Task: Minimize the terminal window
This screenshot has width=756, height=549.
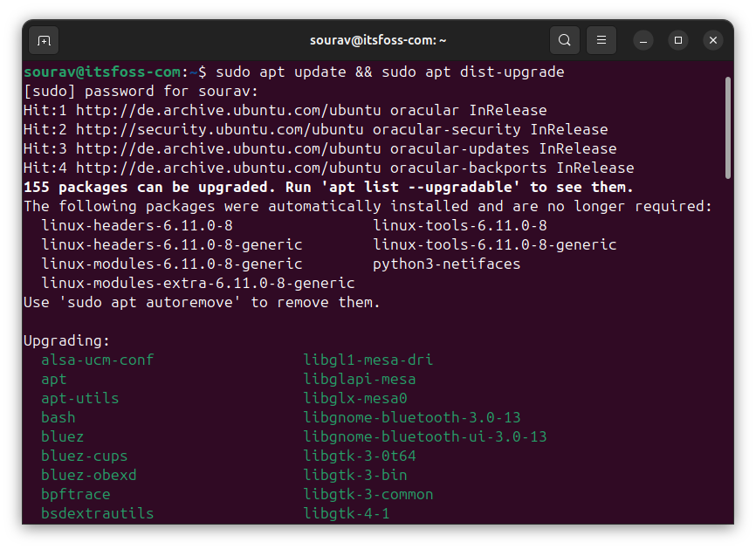Action: [x=643, y=40]
